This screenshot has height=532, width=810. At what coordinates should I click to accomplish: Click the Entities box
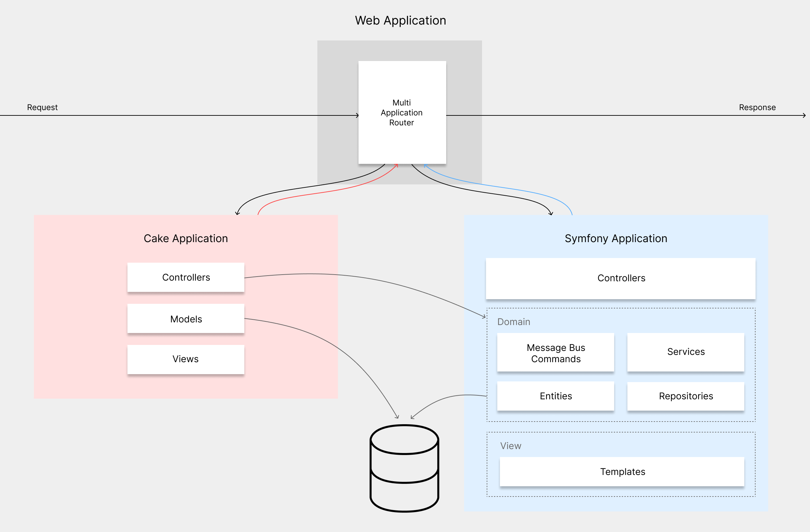coord(555,396)
